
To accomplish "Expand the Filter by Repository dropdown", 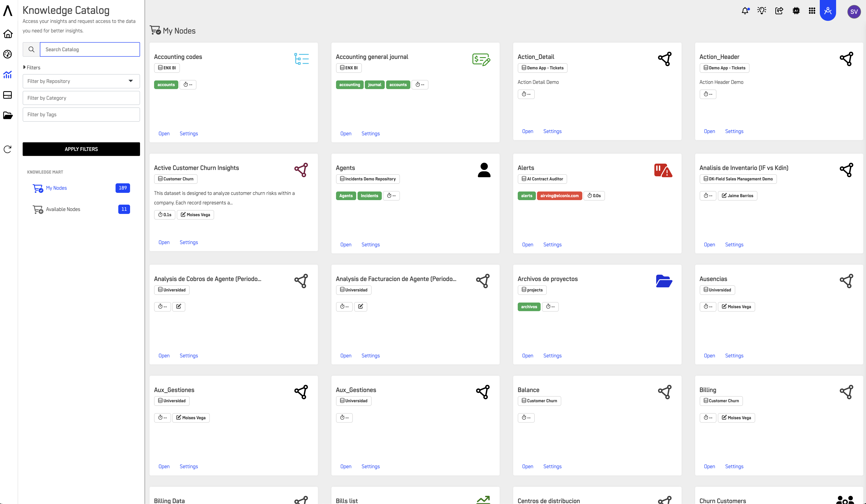I will [81, 81].
